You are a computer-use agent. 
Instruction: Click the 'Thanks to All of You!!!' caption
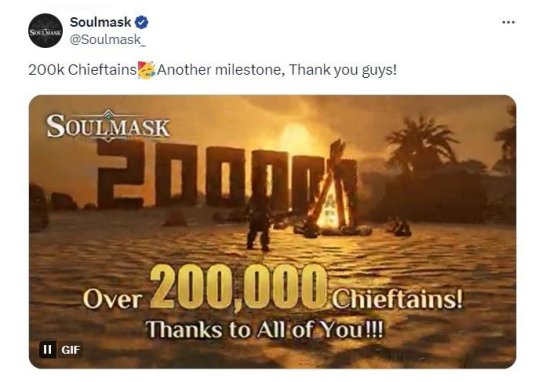point(264,329)
